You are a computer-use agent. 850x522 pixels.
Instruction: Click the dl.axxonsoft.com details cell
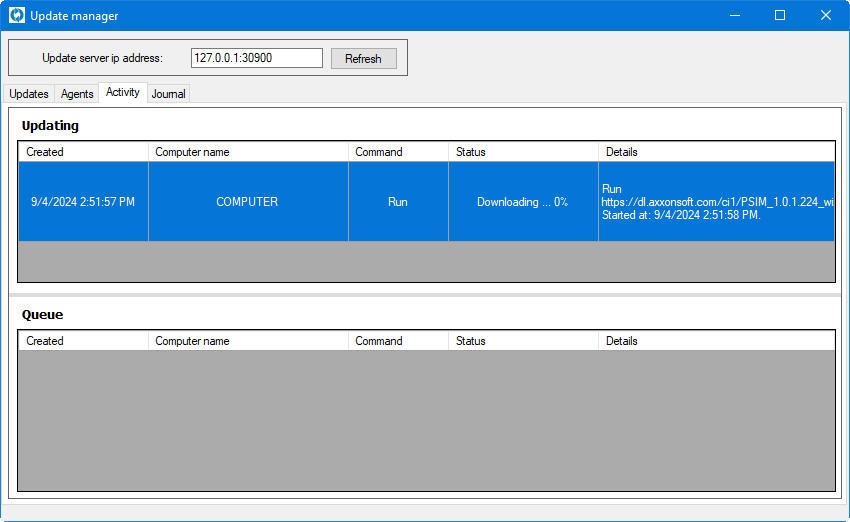[715, 202]
